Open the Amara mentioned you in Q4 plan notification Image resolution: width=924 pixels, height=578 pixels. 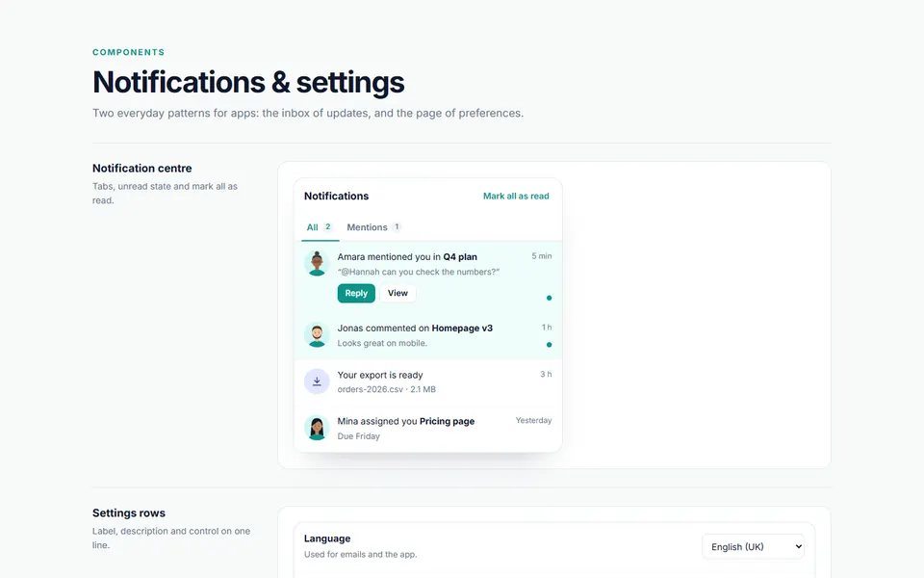click(427, 277)
